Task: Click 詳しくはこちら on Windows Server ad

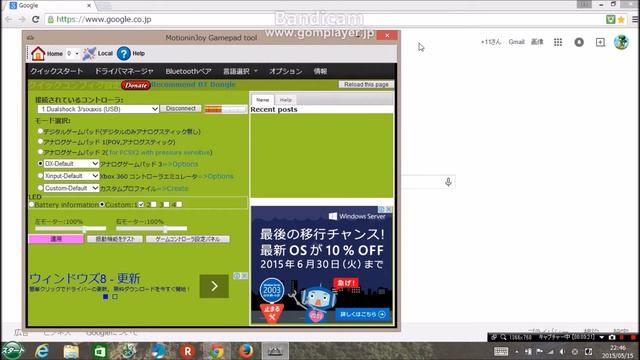Action: [362, 314]
